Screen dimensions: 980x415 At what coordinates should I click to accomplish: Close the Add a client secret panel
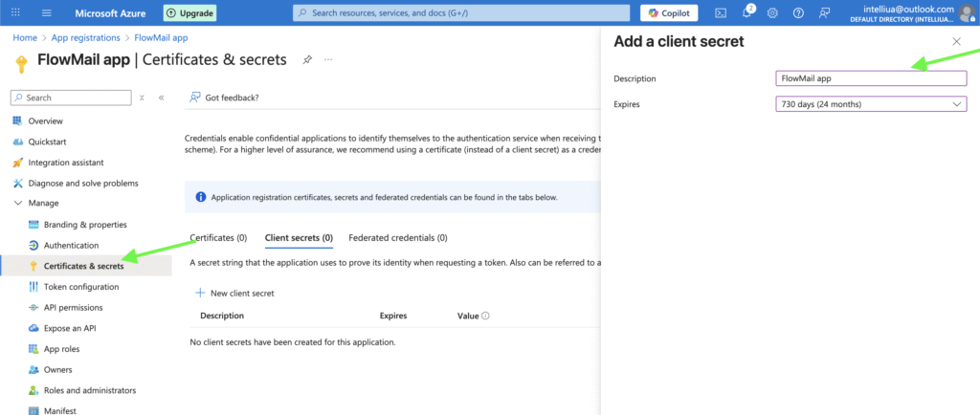pos(956,41)
